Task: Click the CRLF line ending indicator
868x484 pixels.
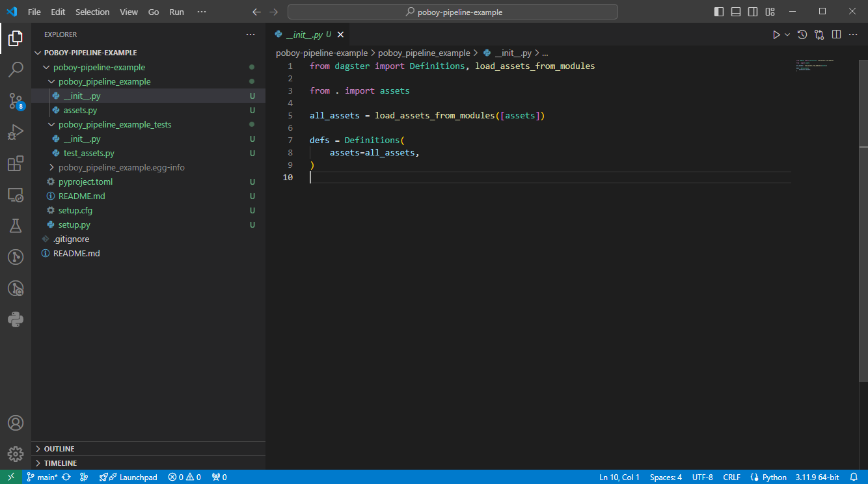Action: click(731, 477)
